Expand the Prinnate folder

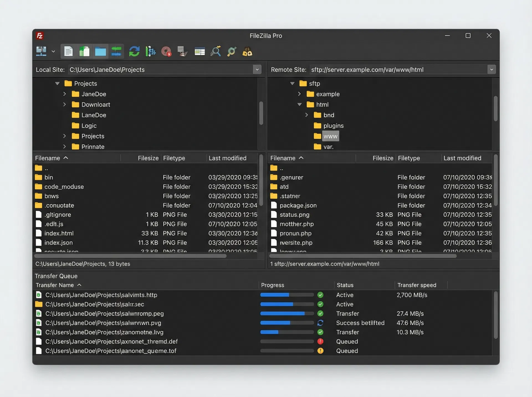coord(65,147)
